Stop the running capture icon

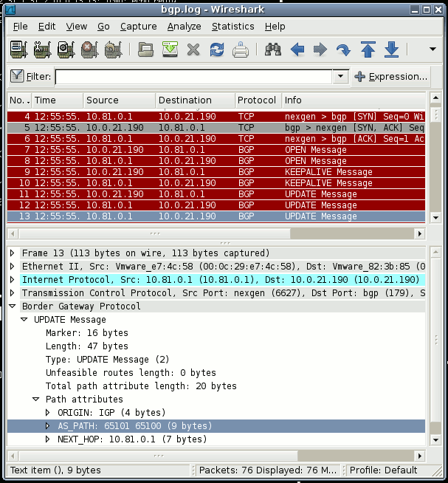[x=89, y=49]
